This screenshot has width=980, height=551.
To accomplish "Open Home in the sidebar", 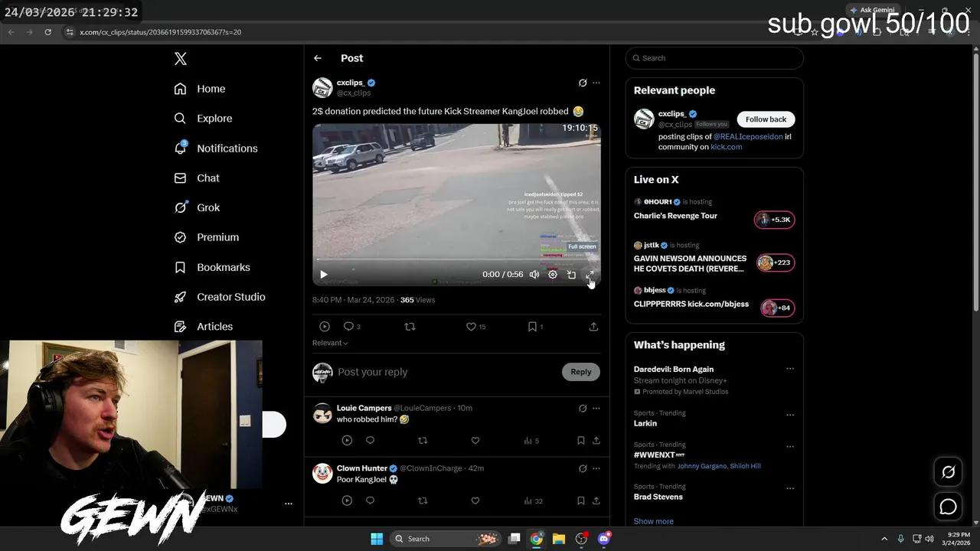I will pos(200,89).
